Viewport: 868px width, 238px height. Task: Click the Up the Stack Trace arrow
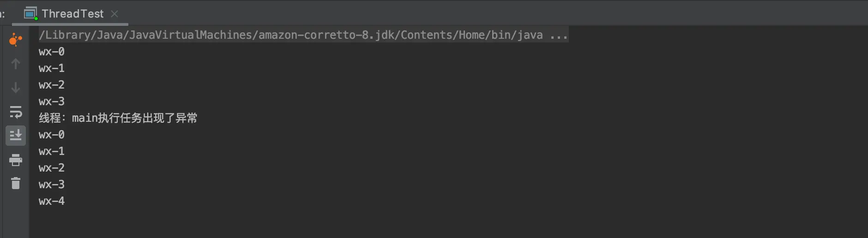click(x=15, y=64)
